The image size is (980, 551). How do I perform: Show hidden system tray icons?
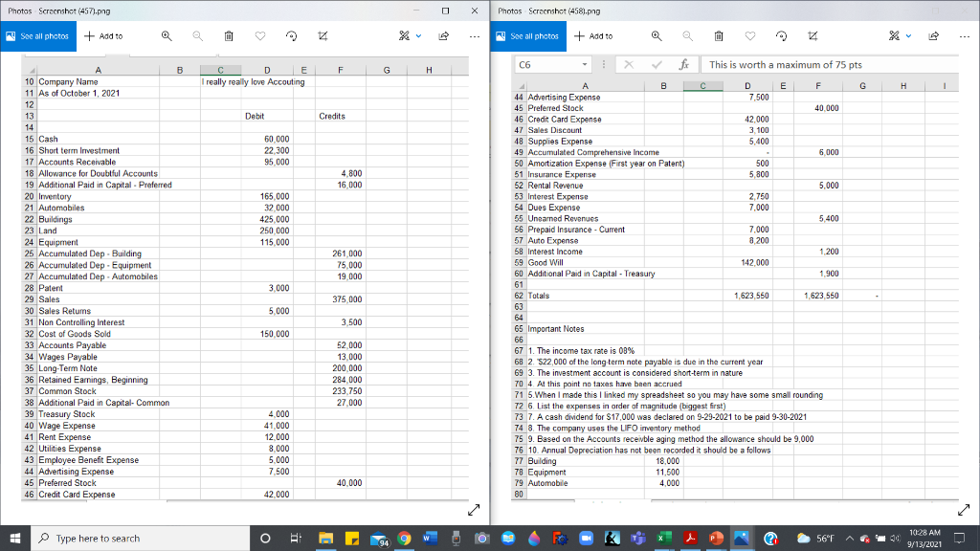click(850, 538)
